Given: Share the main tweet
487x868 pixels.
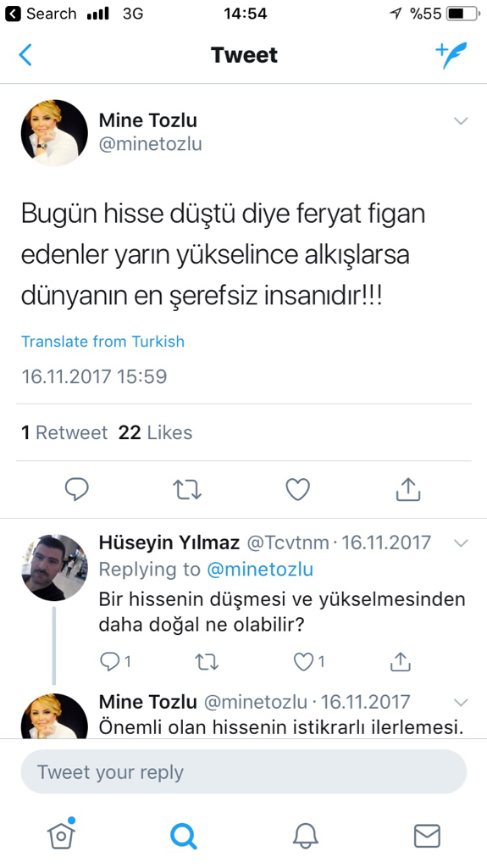Looking at the screenshot, I should click(408, 489).
